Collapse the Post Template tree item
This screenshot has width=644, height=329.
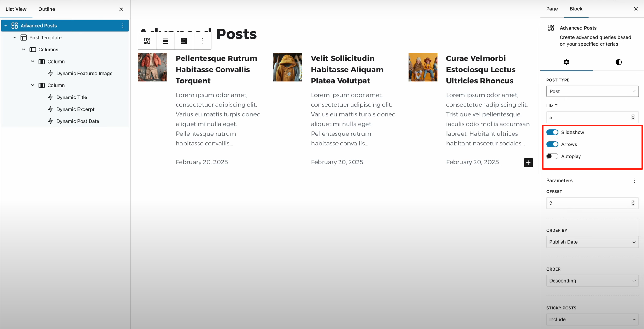click(15, 37)
